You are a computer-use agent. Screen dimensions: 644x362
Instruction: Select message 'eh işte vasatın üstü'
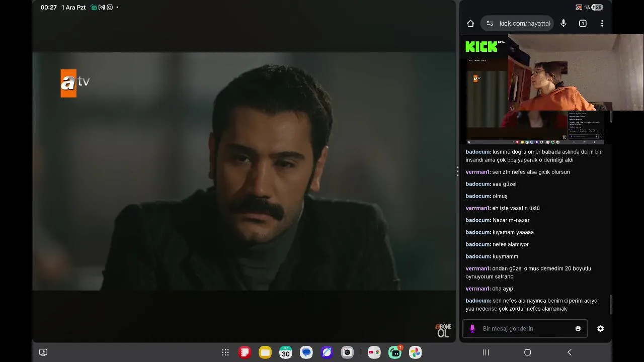point(516,208)
